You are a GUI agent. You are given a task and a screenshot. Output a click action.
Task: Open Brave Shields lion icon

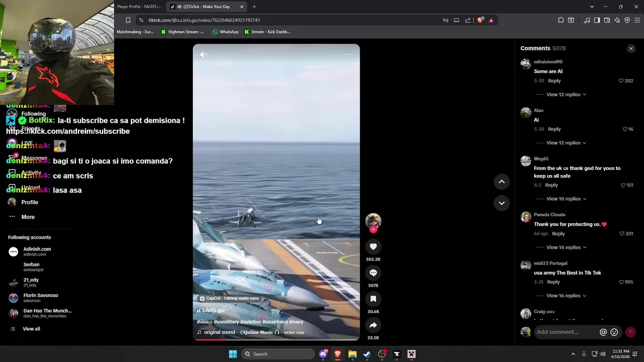point(480,20)
